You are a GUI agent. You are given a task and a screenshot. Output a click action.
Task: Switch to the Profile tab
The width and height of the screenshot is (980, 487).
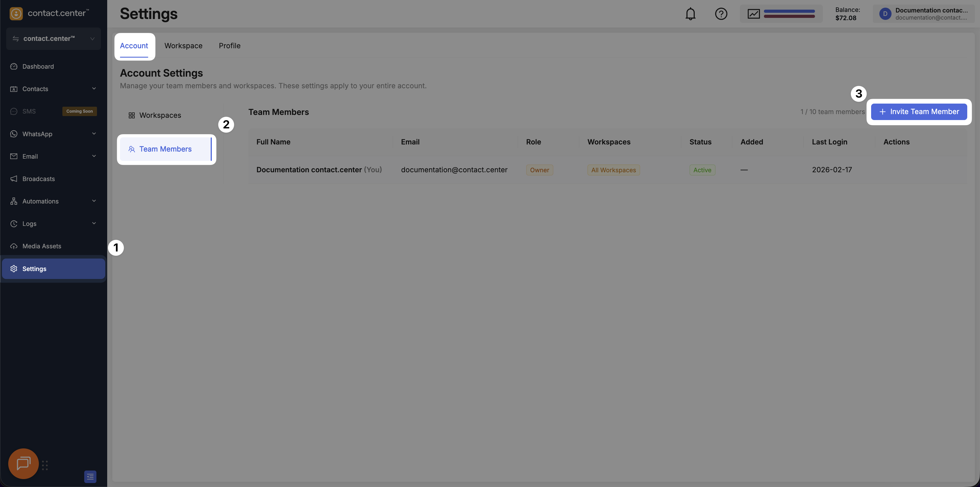tap(229, 46)
